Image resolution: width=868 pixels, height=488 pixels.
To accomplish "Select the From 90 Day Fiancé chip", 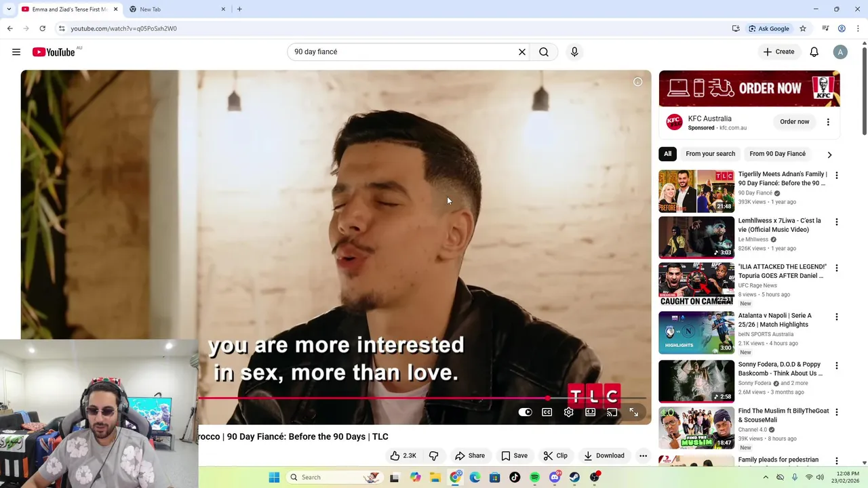I will (x=777, y=154).
